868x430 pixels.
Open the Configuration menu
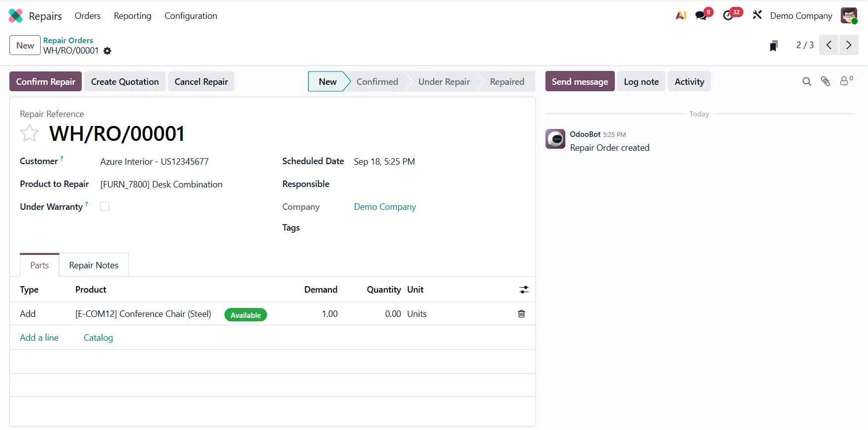coord(191,16)
